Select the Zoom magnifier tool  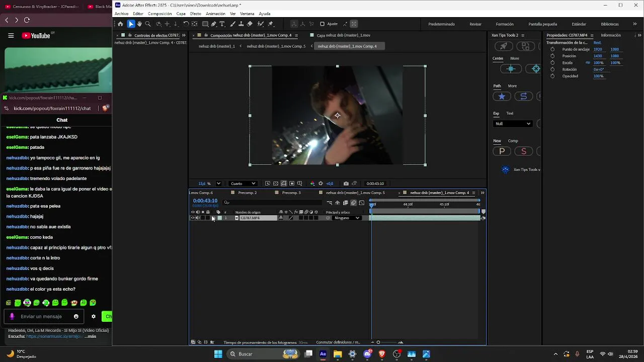tap(148, 24)
